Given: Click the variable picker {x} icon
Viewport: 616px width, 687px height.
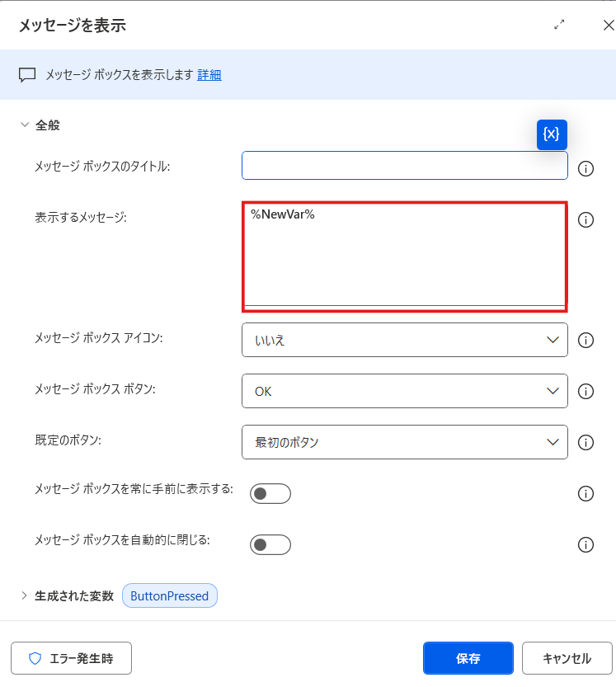Looking at the screenshot, I should pos(552,134).
